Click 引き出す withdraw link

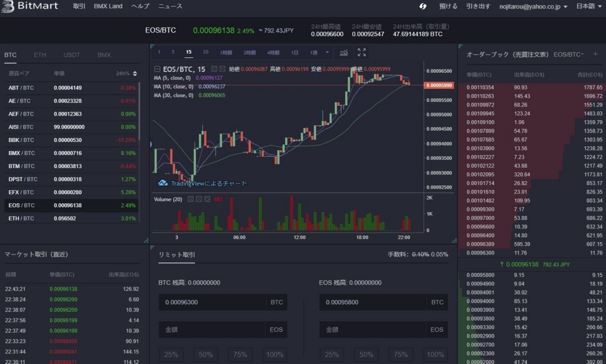click(x=478, y=6)
